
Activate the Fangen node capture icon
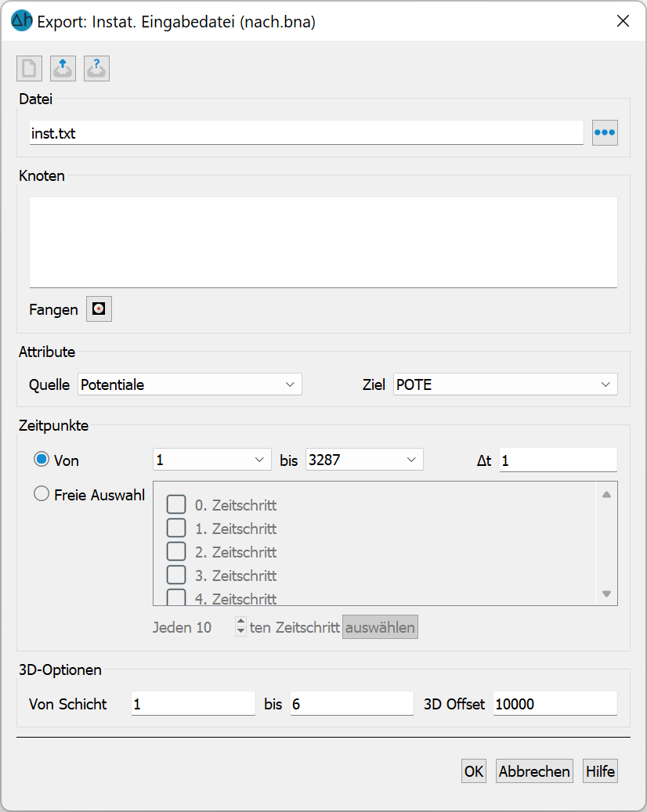(99, 309)
